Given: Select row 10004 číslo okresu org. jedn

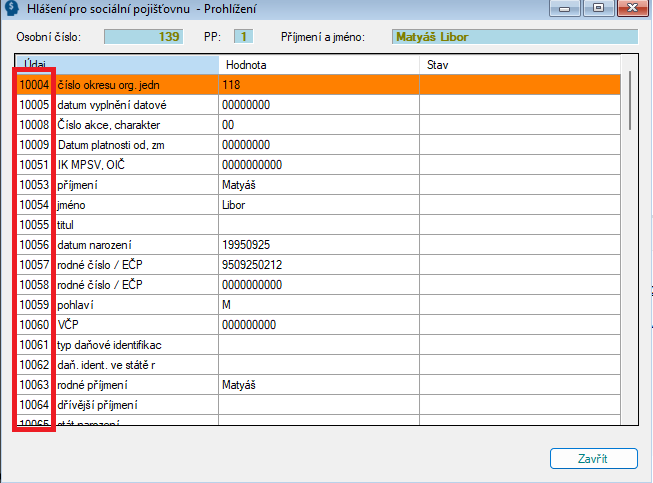Looking at the screenshot, I should pyautogui.click(x=318, y=85).
